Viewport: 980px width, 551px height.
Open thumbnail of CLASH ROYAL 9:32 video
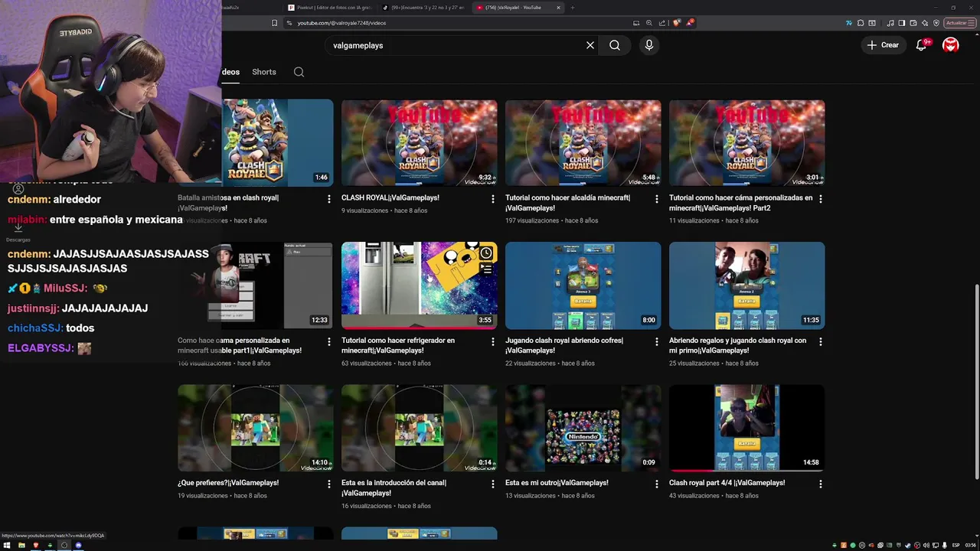click(420, 143)
